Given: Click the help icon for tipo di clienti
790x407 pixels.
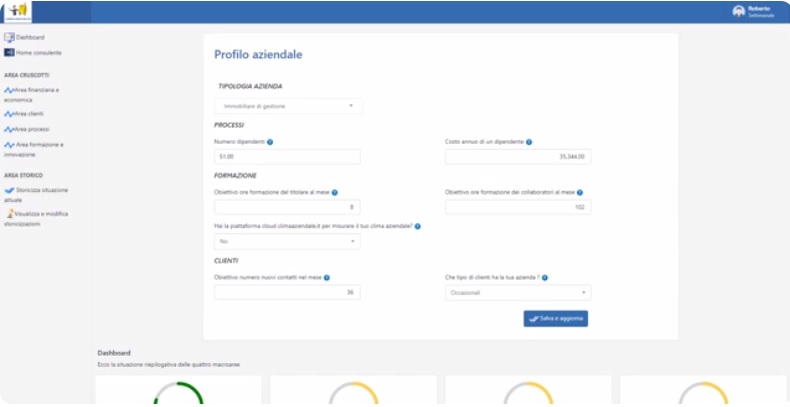Looking at the screenshot, I should (x=545, y=277).
